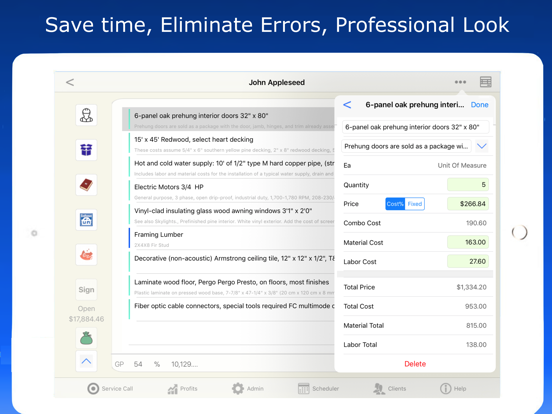Select the Armstrong ceiling tile row
This screenshot has width=552, height=414.
point(232,263)
